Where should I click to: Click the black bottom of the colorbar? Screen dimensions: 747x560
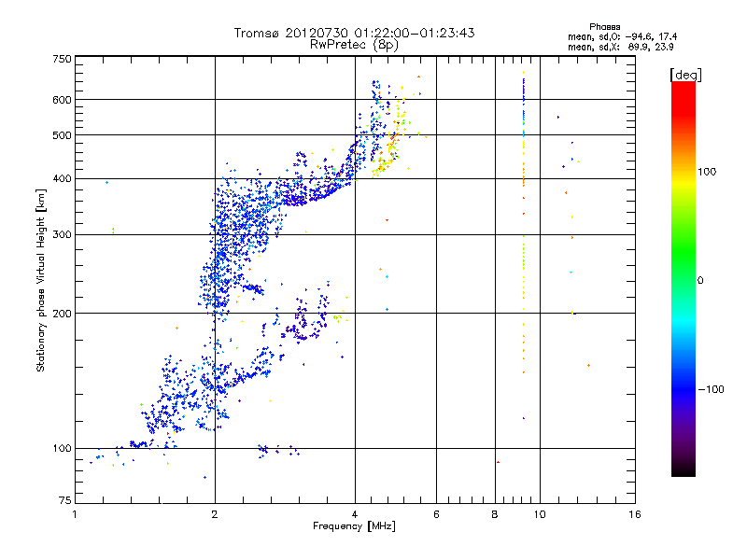click(684, 470)
